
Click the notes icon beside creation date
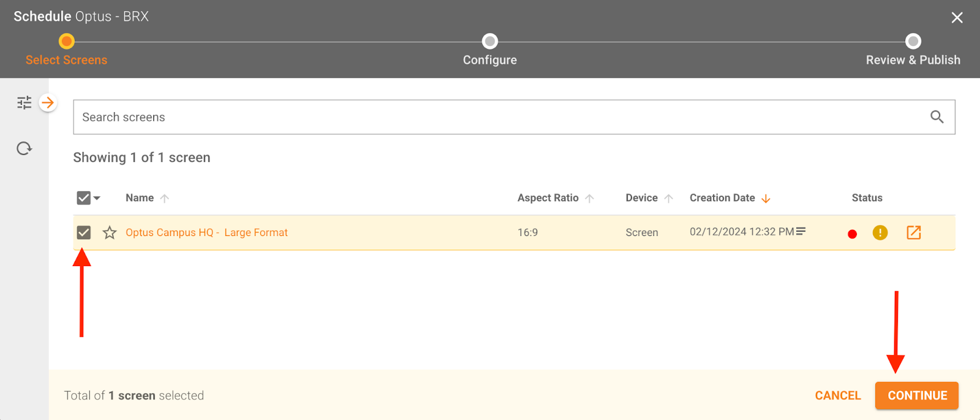(801, 231)
